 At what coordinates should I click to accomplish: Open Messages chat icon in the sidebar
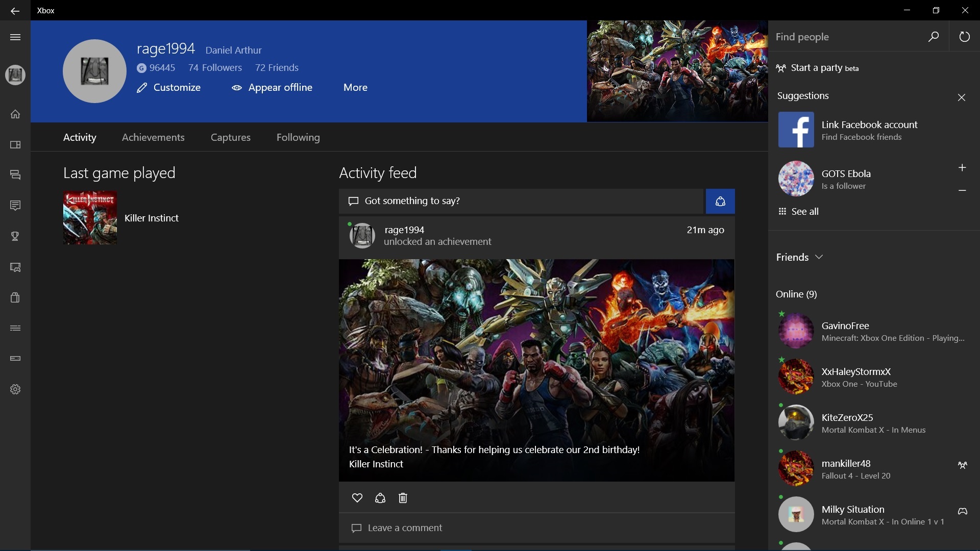15,175
